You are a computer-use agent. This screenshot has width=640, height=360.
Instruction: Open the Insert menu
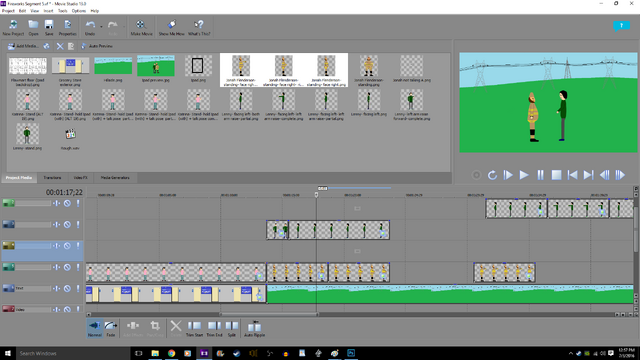coord(48,11)
